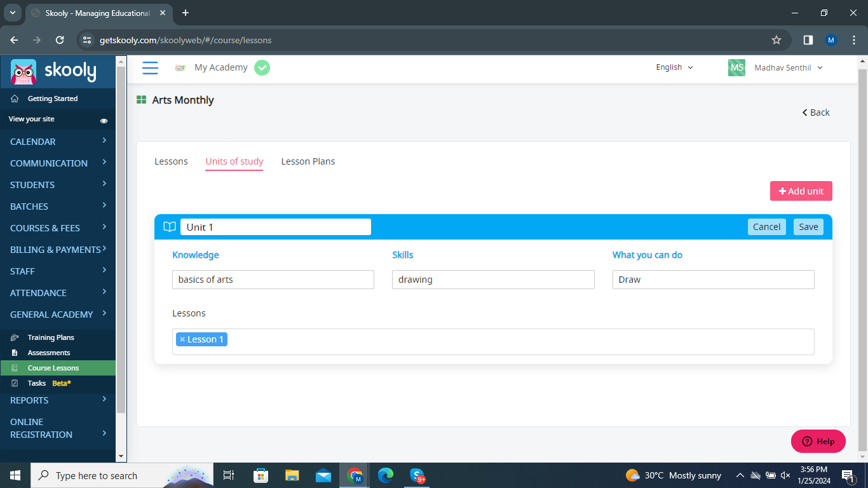
Task: Open Getting Started link in the sidebar
Action: 53,98
